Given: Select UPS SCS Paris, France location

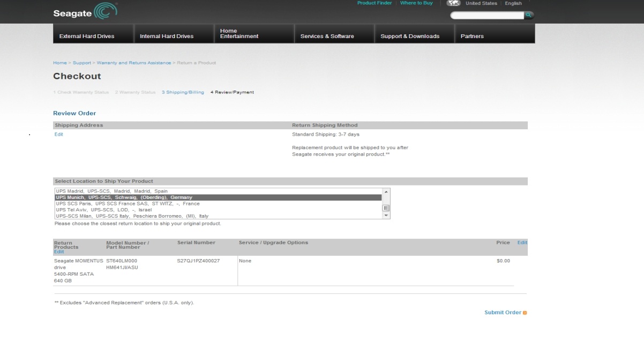Looking at the screenshot, I should pos(218,204).
